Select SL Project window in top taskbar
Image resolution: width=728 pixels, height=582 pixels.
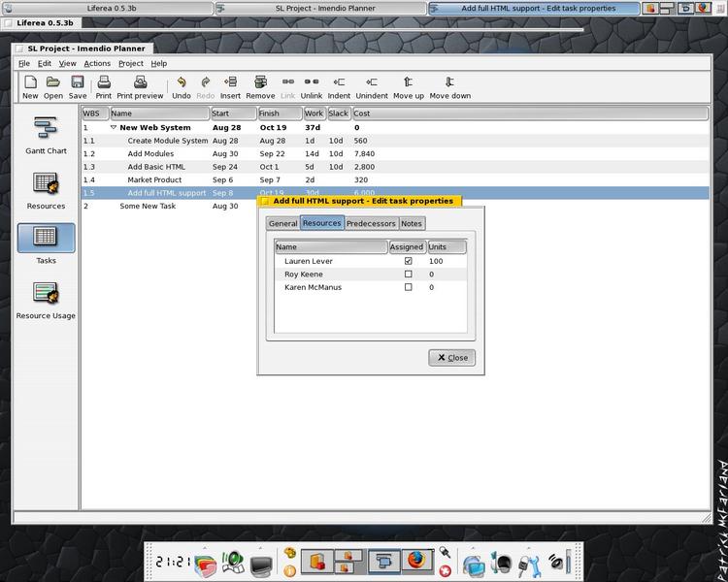click(320, 8)
